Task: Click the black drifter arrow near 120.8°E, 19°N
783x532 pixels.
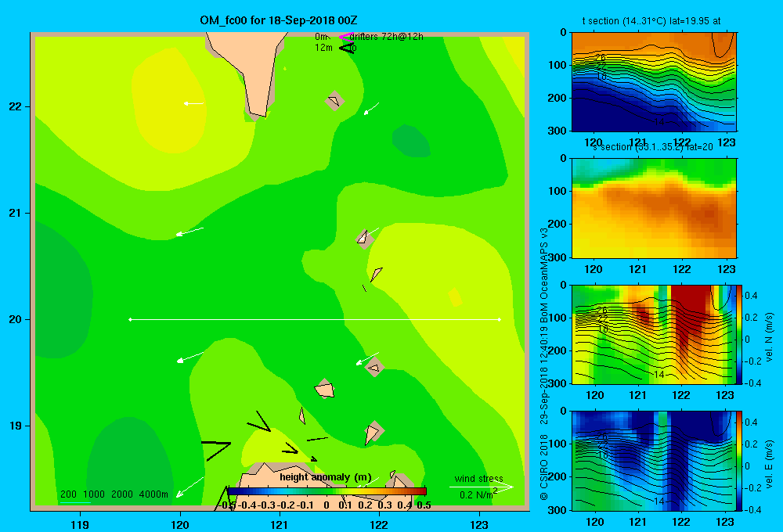Action: tap(259, 422)
